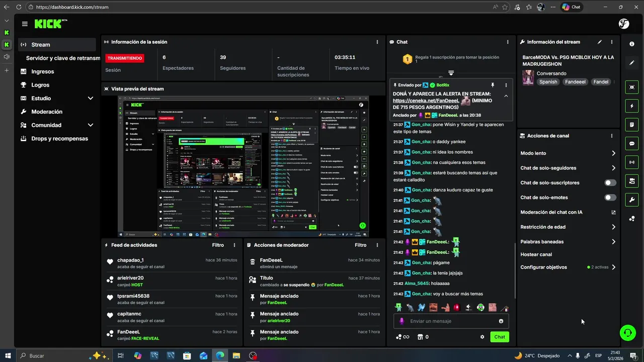Click the channel points infinity icon below the chat
Image resolution: width=644 pixels, height=362 pixels.
(403, 337)
